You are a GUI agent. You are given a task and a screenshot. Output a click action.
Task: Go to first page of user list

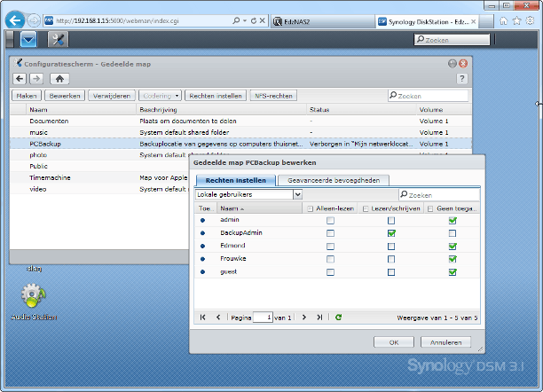coord(203,318)
